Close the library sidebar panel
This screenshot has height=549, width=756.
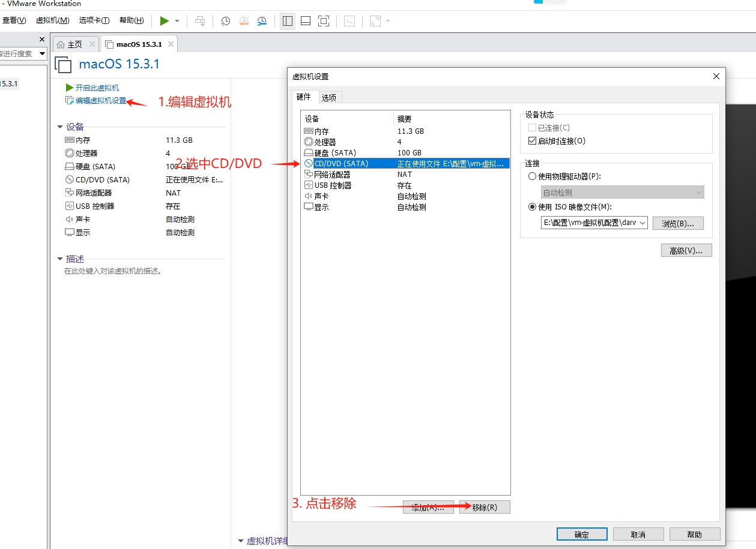42,40
